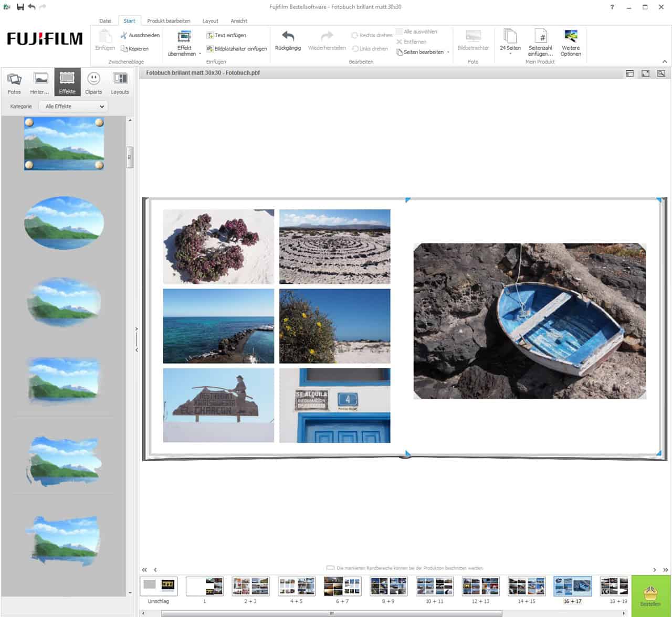Open the Fotos panel
The height and width of the screenshot is (617, 672).
click(14, 82)
